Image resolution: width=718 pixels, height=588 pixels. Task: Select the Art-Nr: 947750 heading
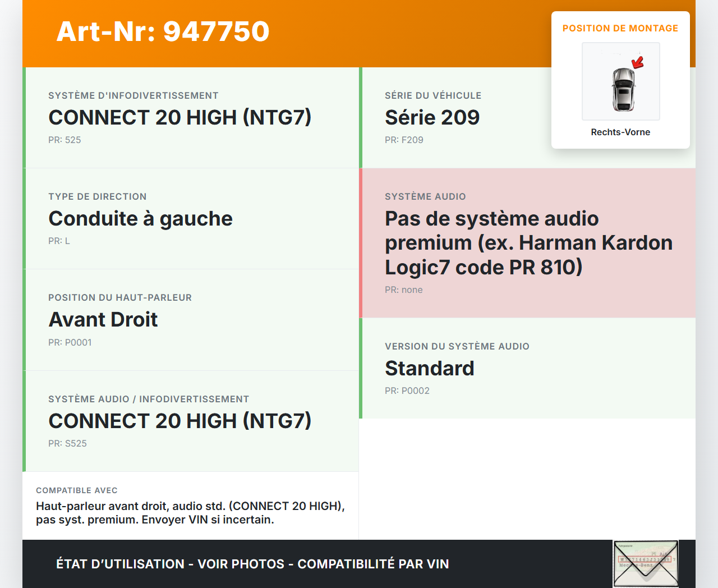point(163,31)
